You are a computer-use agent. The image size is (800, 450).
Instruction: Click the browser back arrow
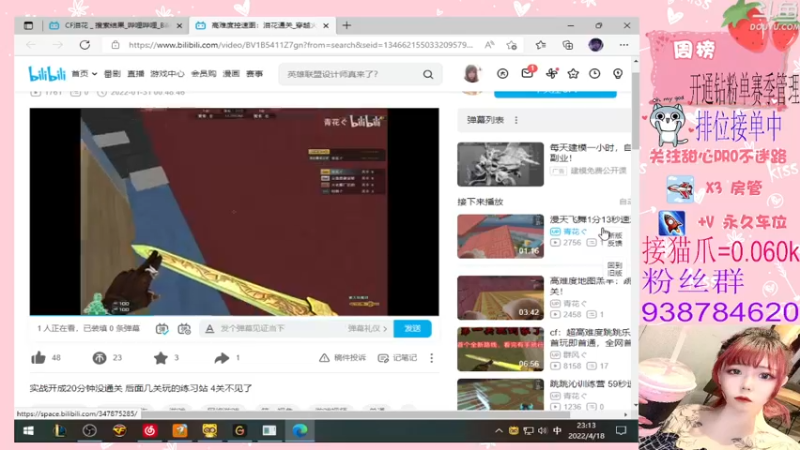[31, 45]
